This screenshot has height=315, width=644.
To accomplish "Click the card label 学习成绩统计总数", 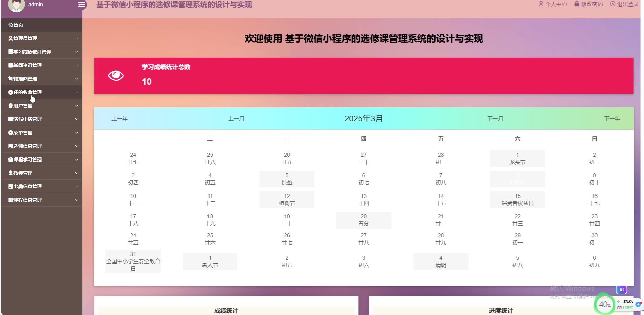I will (166, 67).
